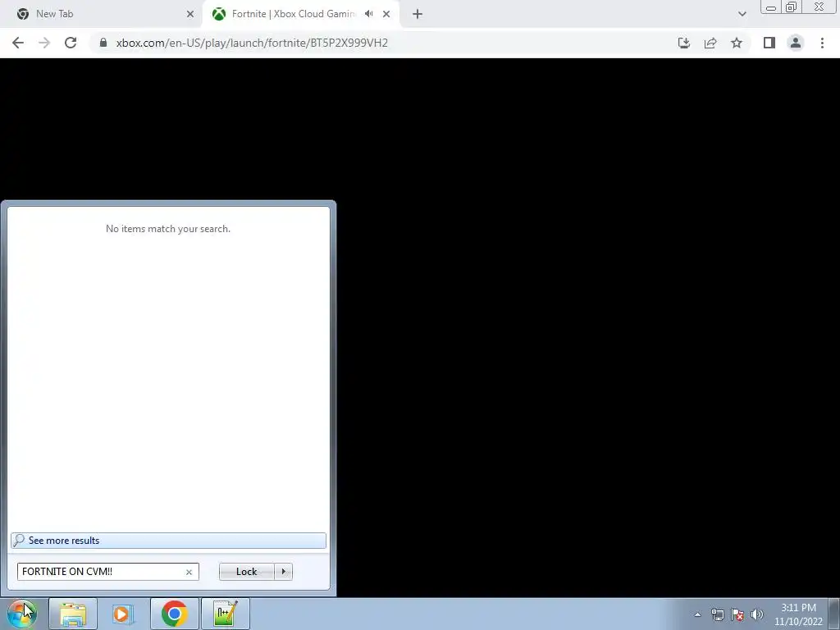
Task: Click the Show Desktop button at taskbar end
Action: [x=834, y=614]
